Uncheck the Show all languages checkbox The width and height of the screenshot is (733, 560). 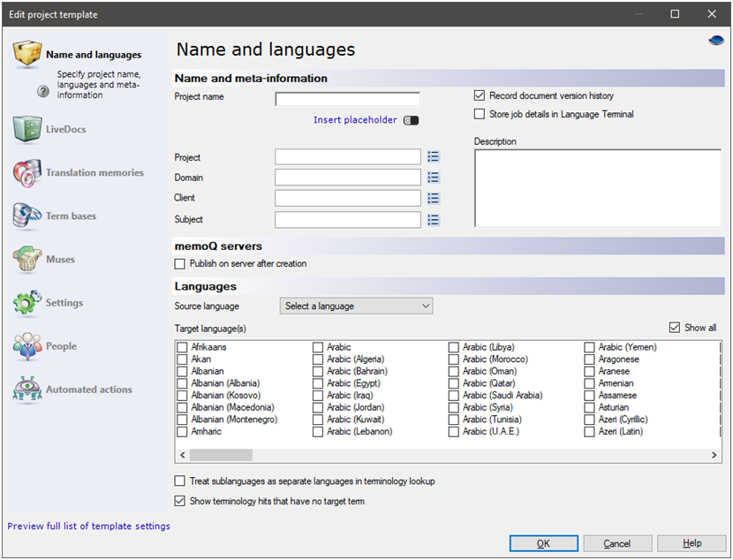[674, 328]
